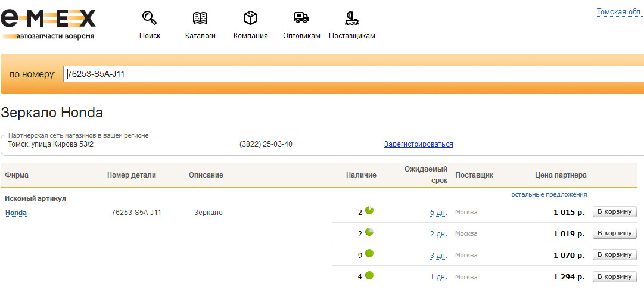This screenshot has width=644, height=302.
Task: Open the 1 дн. delivery term link
Action: 438,277
